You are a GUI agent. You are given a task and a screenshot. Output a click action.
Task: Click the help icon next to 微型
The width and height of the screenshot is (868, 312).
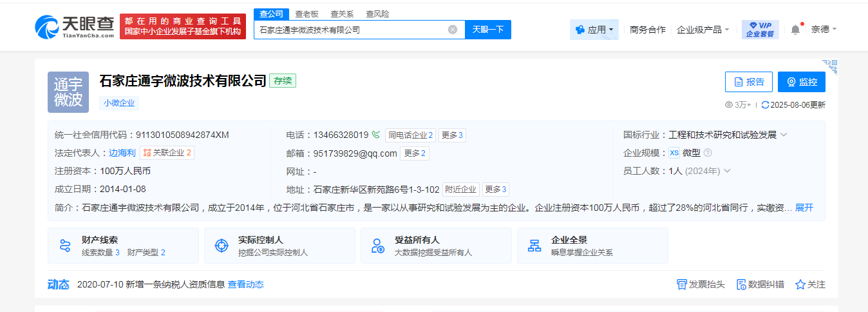[x=708, y=153]
